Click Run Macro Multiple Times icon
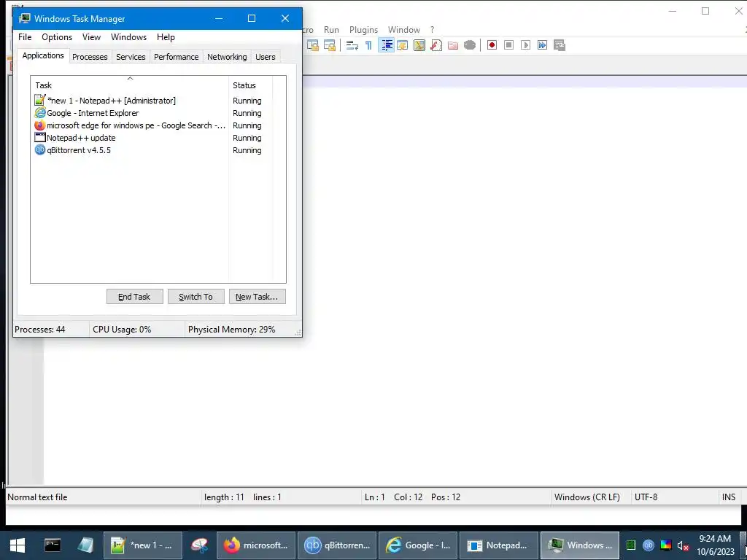The image size is (747, 560). (542, 45)
